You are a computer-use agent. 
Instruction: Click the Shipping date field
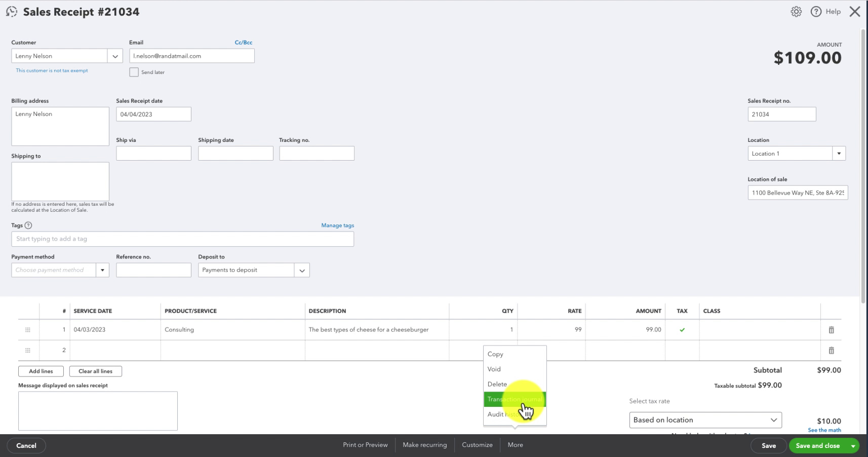[235, 154]
